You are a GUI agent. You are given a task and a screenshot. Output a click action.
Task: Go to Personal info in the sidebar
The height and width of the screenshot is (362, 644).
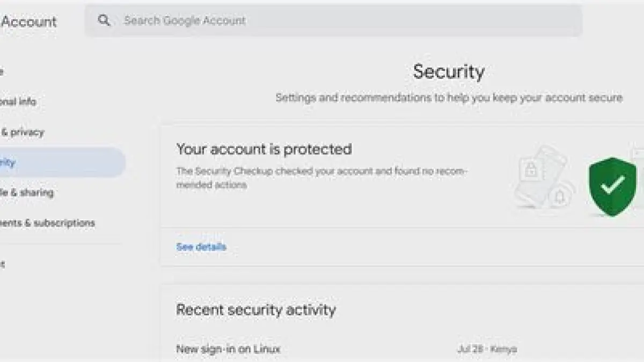(x=19, y=102)
